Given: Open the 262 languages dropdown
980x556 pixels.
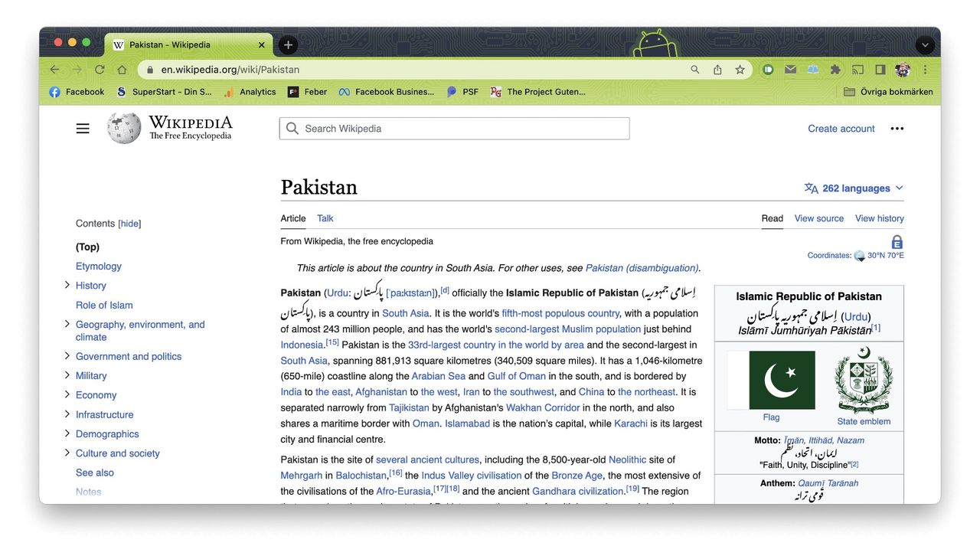Looking at the screenshot, I should (x=852, y=188).
